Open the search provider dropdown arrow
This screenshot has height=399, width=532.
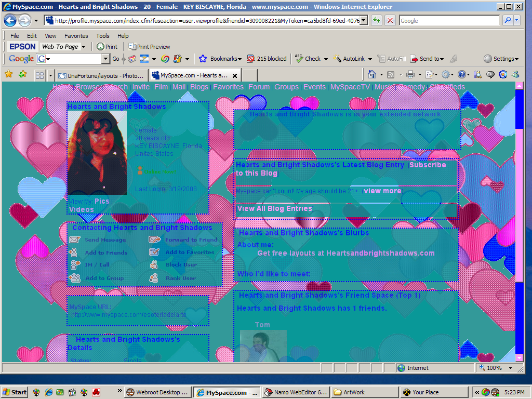(517, 21)
